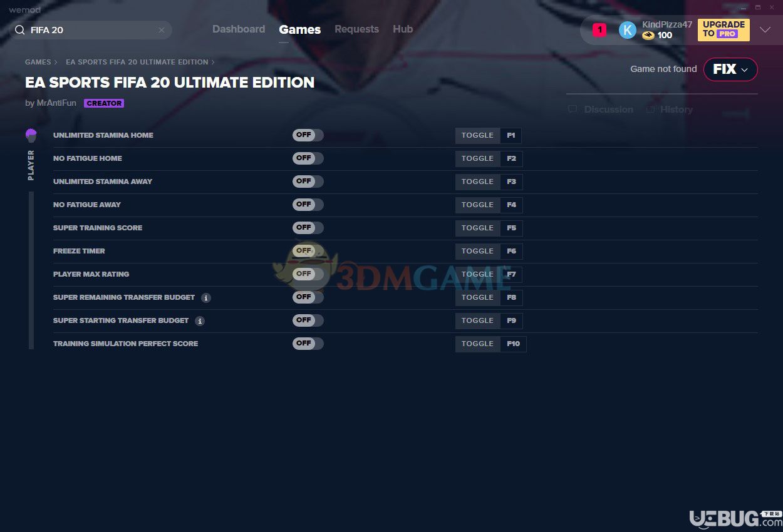Image resolution: width=783 pixels, height=532 pixels.
Task: Edit the F5 hotkey binding
Action: pyautogui.click(x=511, y=228)
